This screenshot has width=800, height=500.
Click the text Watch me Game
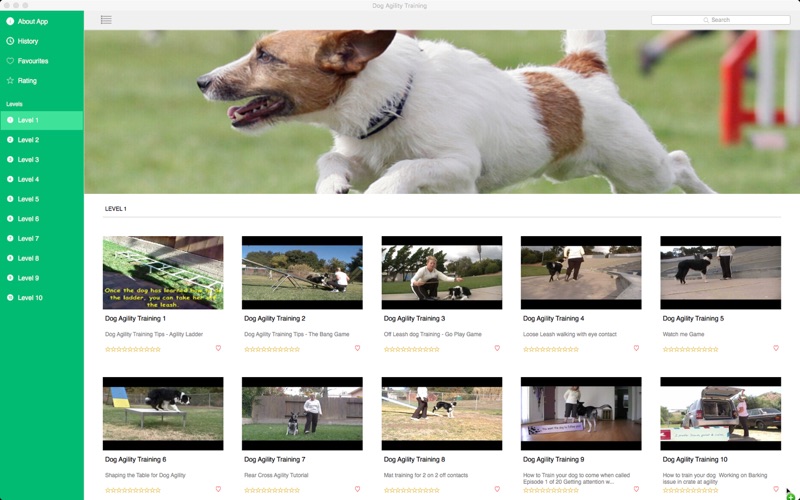tap(683, 334)
